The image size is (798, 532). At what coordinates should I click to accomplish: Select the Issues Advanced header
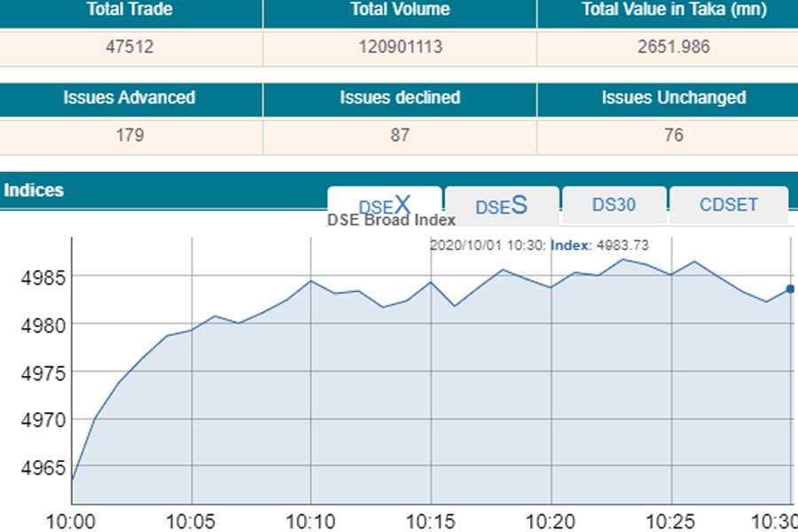point(129,98)
